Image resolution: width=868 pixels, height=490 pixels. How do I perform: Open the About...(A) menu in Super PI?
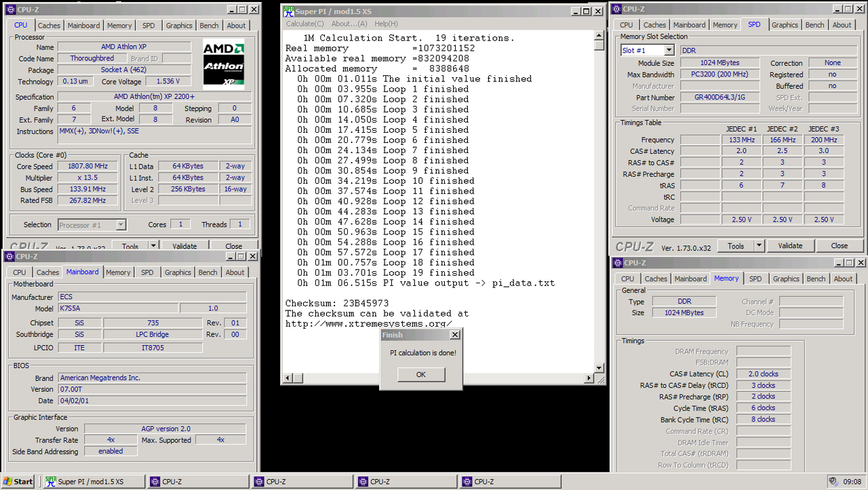pos(349,24)
